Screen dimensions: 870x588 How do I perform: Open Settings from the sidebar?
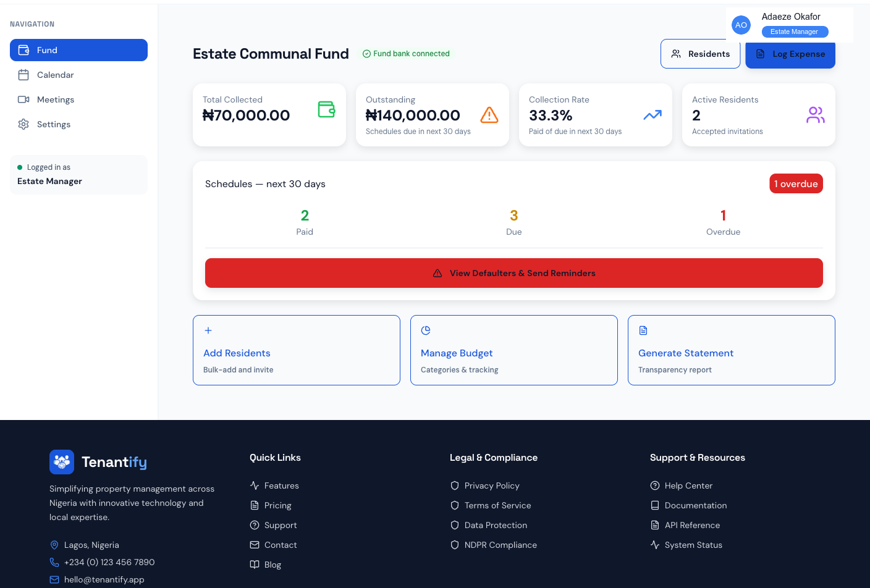[78, 124]
